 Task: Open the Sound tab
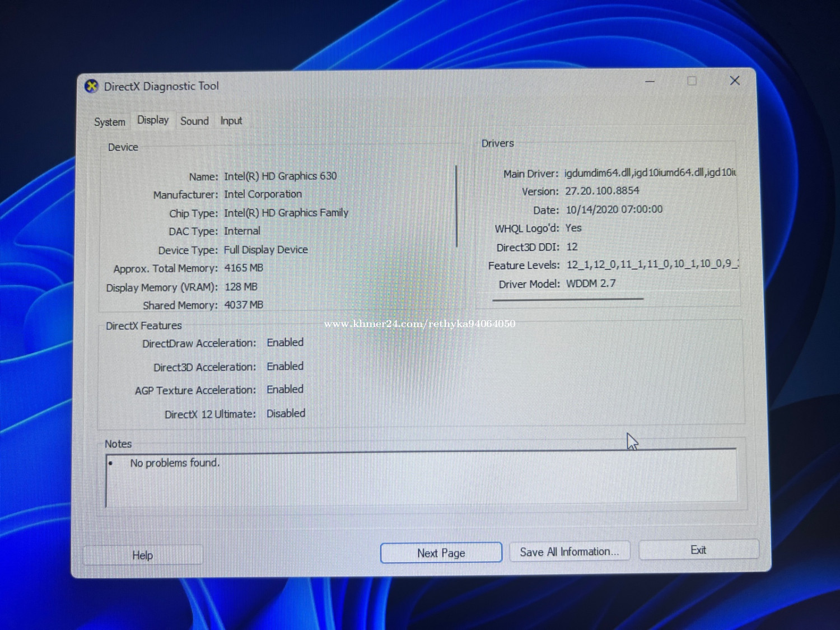(x=194, y=121)
